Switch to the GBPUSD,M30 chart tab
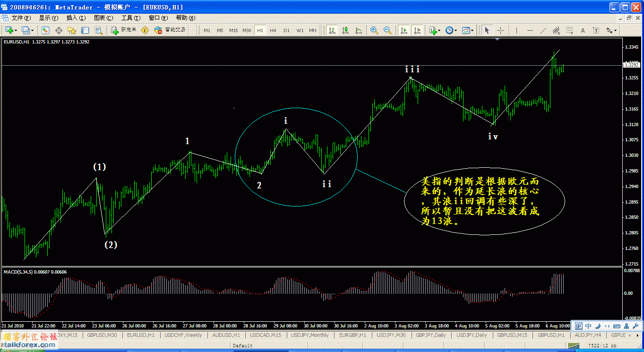The width and height of the screenshot is (644, 352). [x=102, y=335]
